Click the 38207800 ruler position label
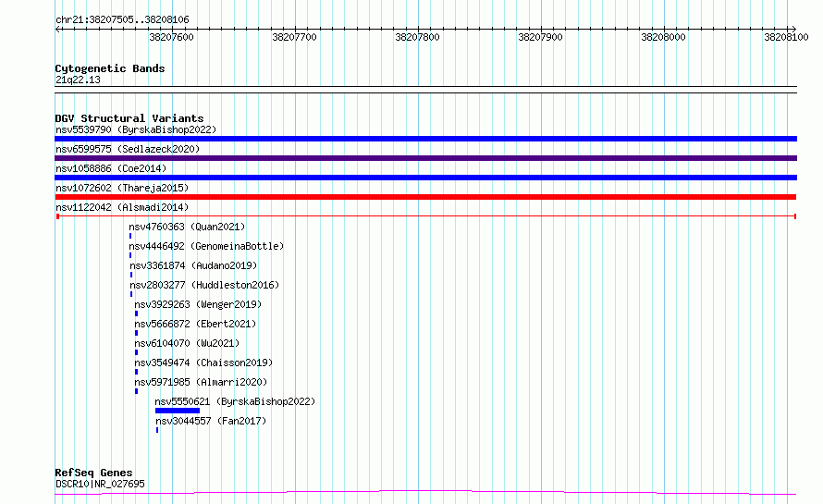The width and height of the screenshot is (823, 504). coord(417,37)
